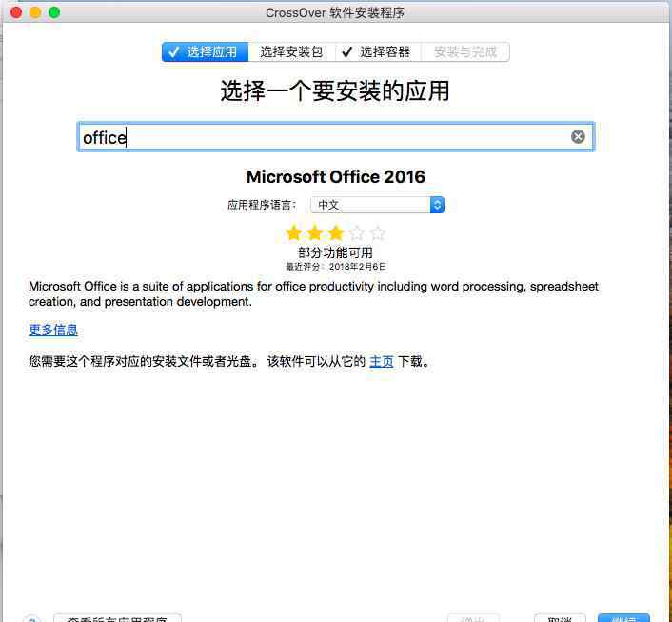Image resolution: width=672 pixels, height=622 pixels.
Task: Click the Microsoft Office 2016 heading
Action: click(x=336, y=177)
